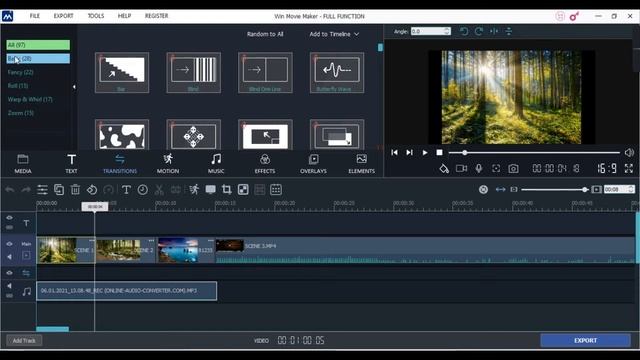The width and height of the screenshot is (640, 360).
Task: Open the OVERLAYS tab
Action: [x=313, y=164]
